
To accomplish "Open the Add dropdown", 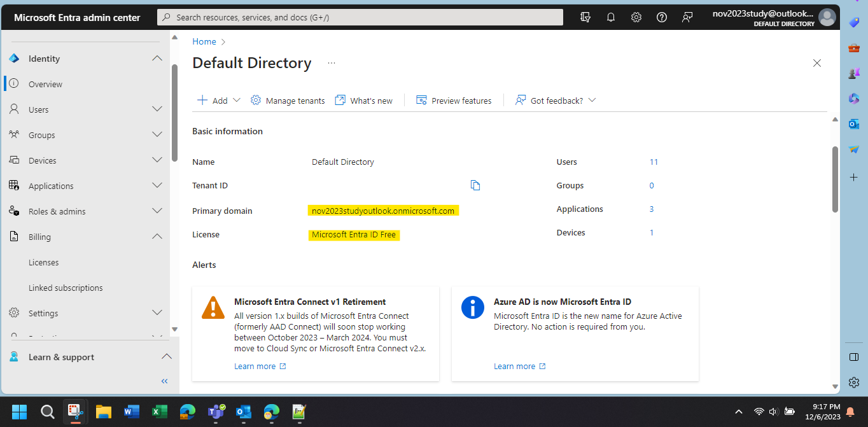I will coord(219,101).
